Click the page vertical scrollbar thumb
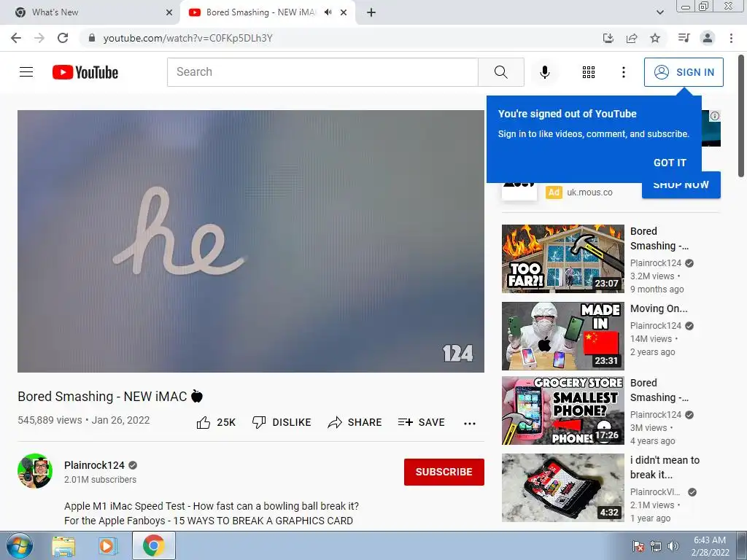The image size is (747, 560). [x=741, y=117]
